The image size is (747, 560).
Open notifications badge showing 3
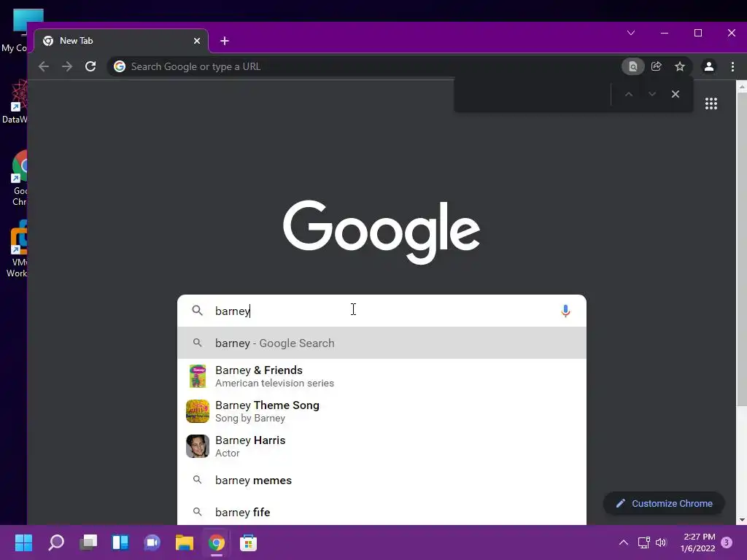[x=727, y=542]
